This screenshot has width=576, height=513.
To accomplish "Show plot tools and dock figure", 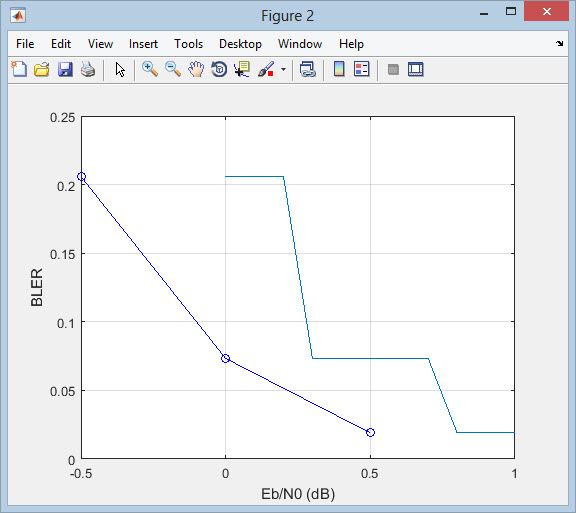I will tap(415, 69).
